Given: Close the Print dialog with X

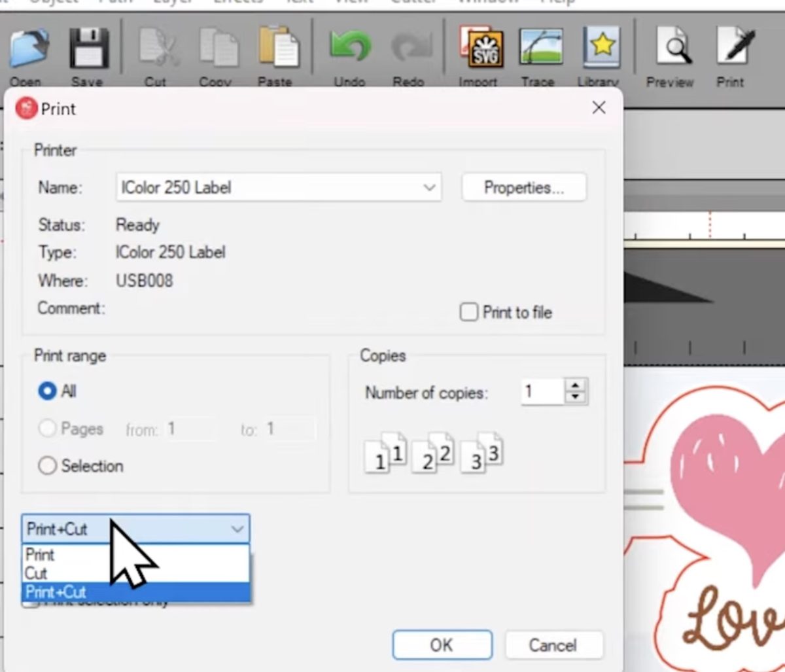Looking at the screenshot, I should click(599, 108).
